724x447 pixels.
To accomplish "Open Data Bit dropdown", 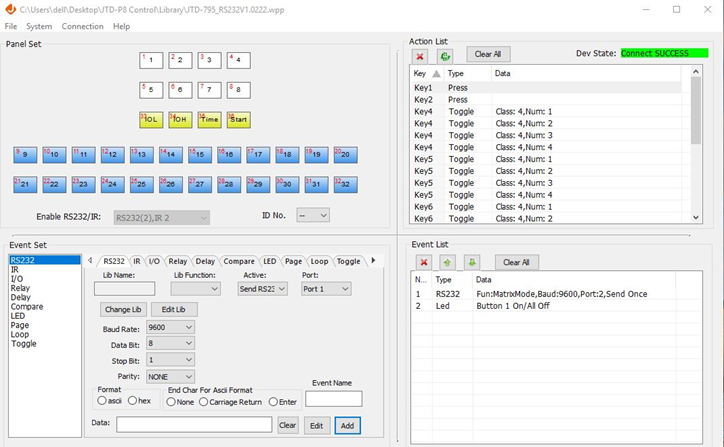I will [170, 344].
